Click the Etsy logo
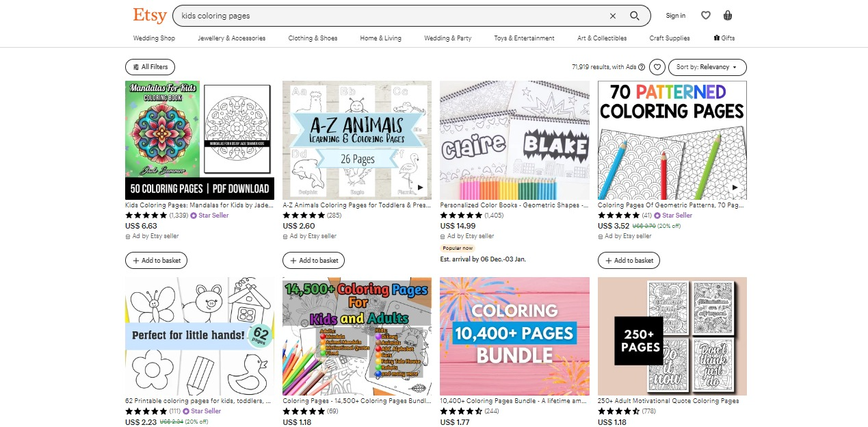Viewport: 868px width, 427px height. pyautogui.click(x=150, y=15)
